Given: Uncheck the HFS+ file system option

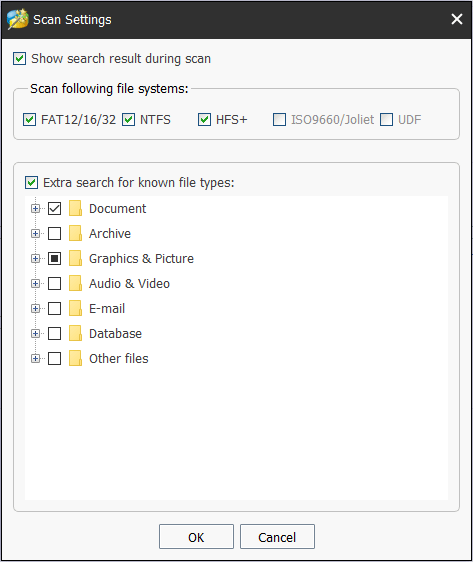Looking at the screenshot, I should 204,119.
